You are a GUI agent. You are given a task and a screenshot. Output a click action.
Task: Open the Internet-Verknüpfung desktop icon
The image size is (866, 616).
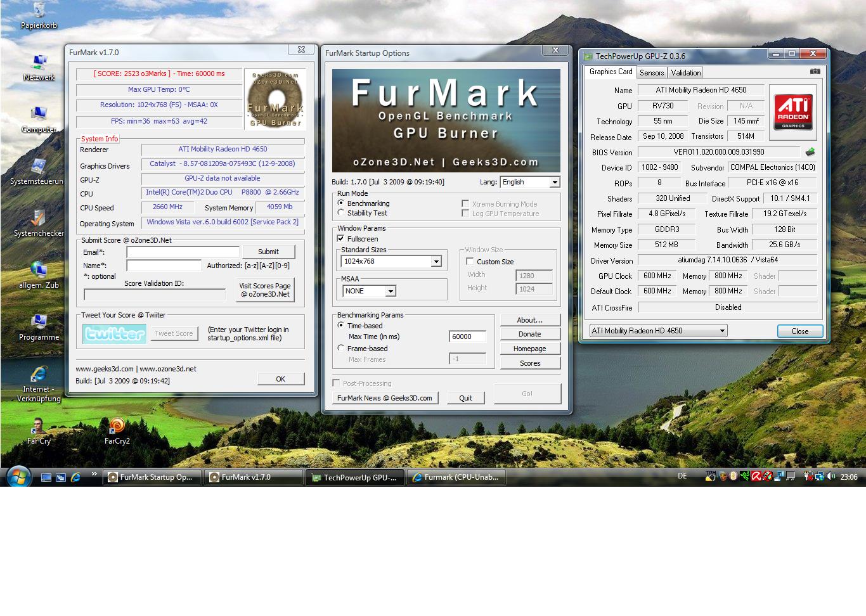[39, 383]
